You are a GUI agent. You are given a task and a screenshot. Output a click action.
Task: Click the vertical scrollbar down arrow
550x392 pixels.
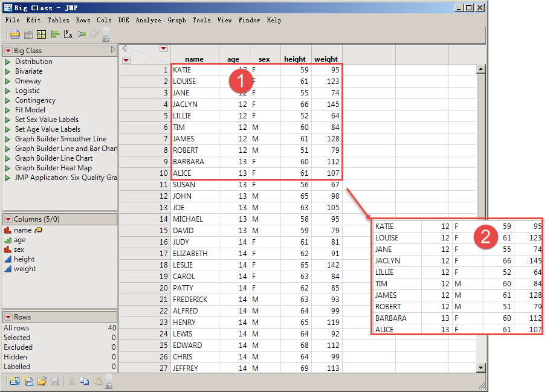481,367
